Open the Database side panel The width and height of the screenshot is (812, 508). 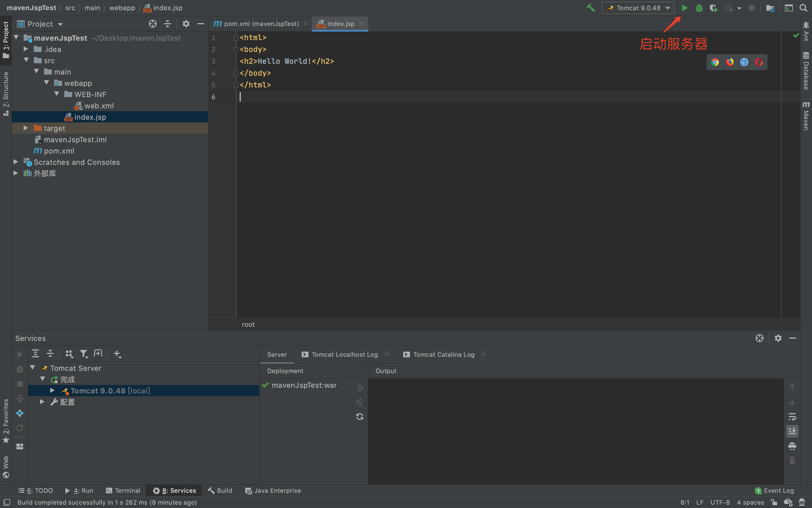pyautogui.click(x=806, y=71)
